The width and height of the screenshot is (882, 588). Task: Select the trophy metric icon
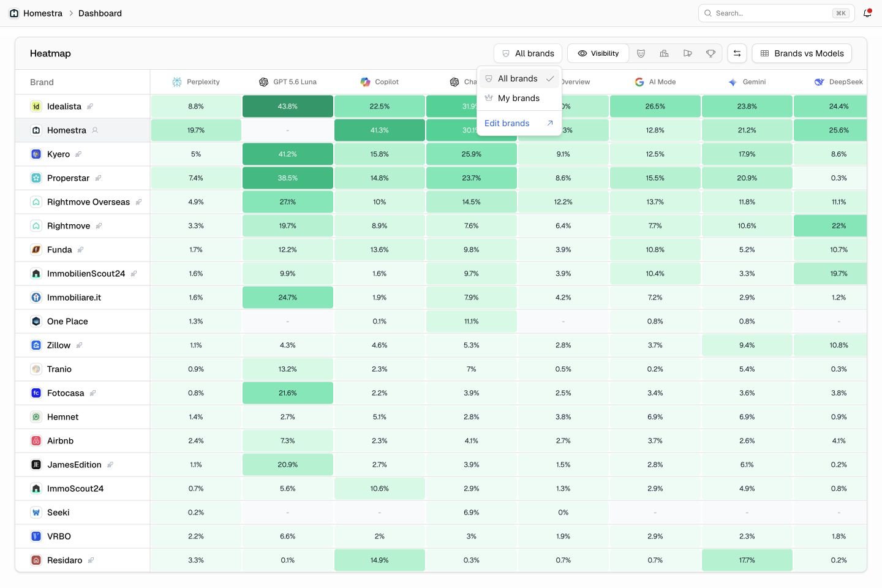point(710,53)
